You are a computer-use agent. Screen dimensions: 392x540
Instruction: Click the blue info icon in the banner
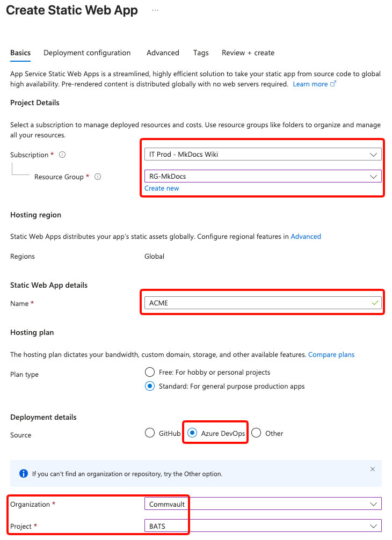24,473
